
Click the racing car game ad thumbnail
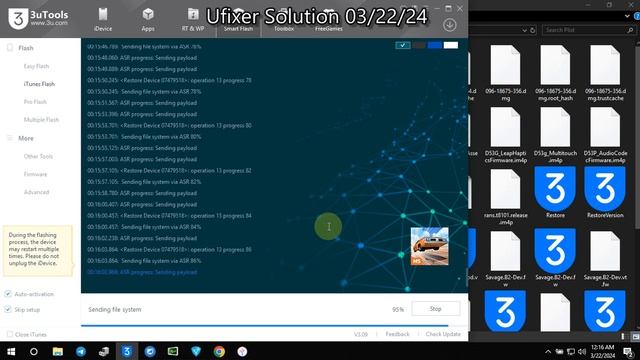tap(429, 246)
